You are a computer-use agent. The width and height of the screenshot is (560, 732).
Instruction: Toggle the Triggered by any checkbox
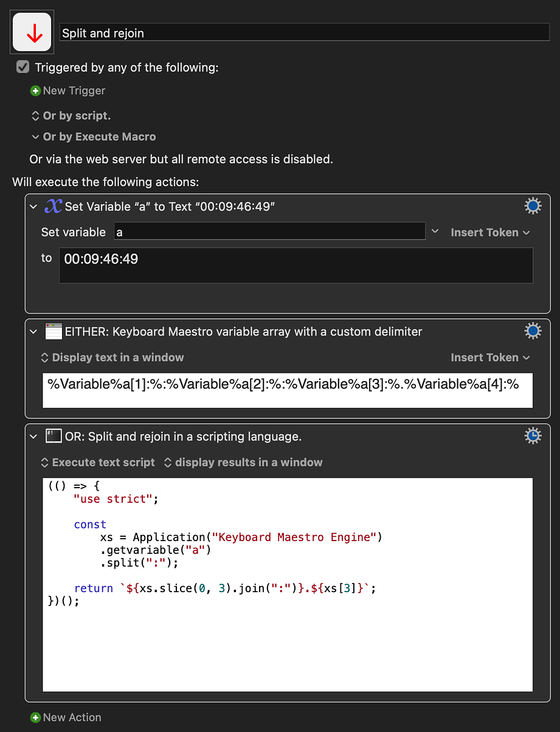(22, 67)
